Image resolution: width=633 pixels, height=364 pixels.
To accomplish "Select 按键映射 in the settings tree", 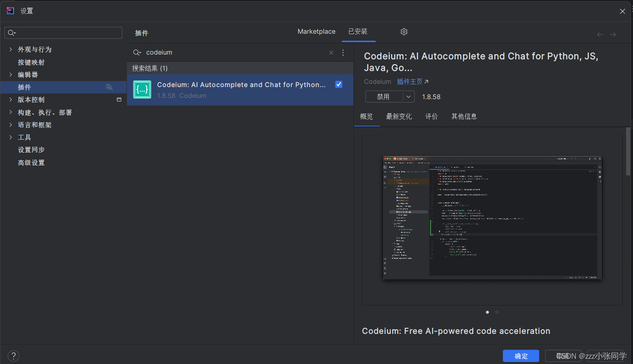I will click(x=31, y=62).
